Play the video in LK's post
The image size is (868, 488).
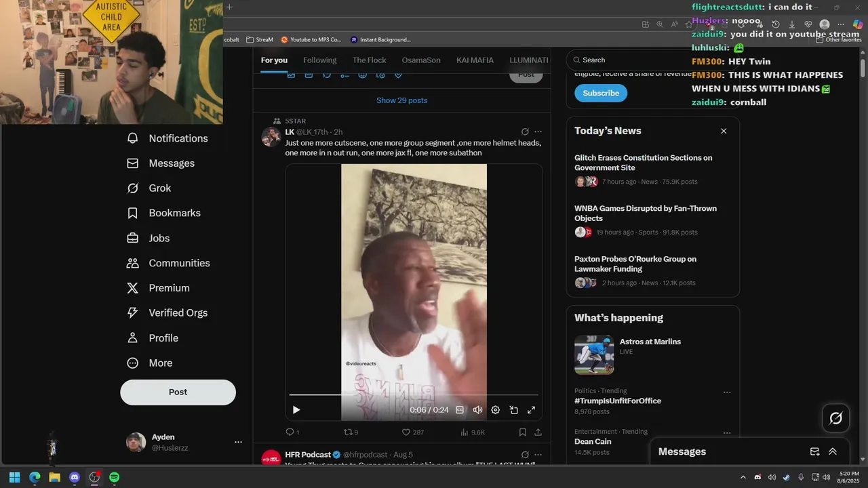[296, 410]
